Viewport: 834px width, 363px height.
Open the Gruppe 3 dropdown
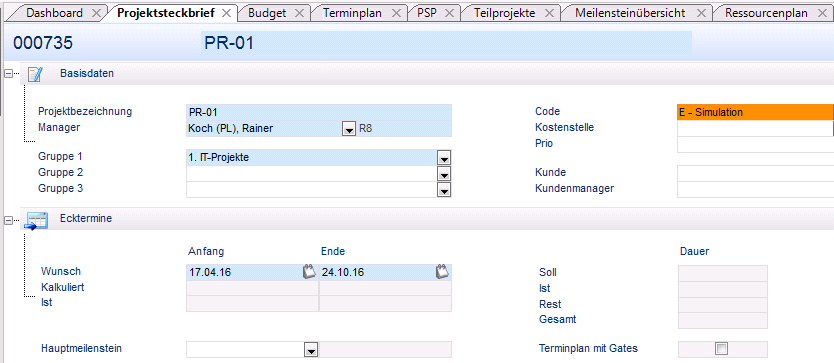[x=444, y=190]
